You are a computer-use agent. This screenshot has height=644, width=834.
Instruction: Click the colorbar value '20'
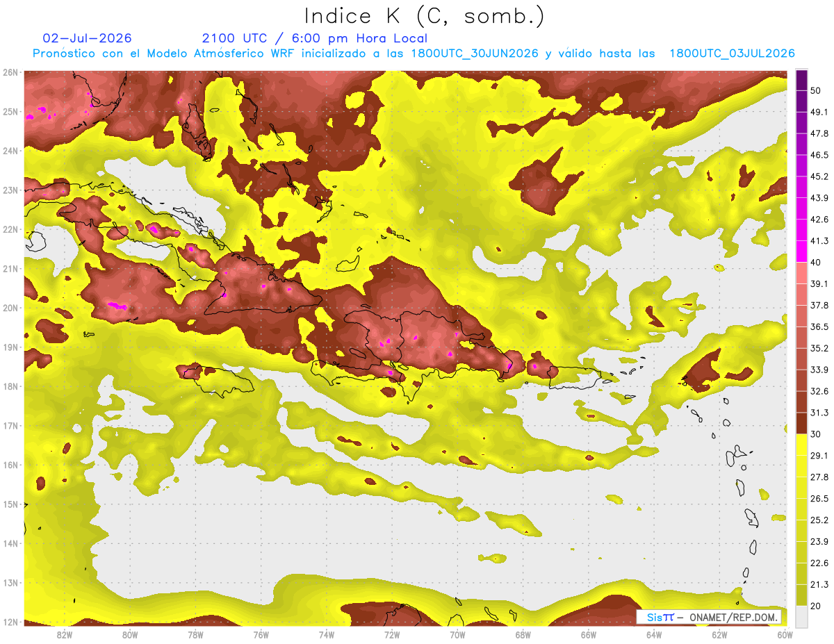(817, 606)
